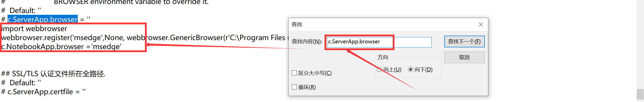This screenshot has height=102, width=644.
Task: Click the 查找下一个(F) button
Action: pos(464,42)
